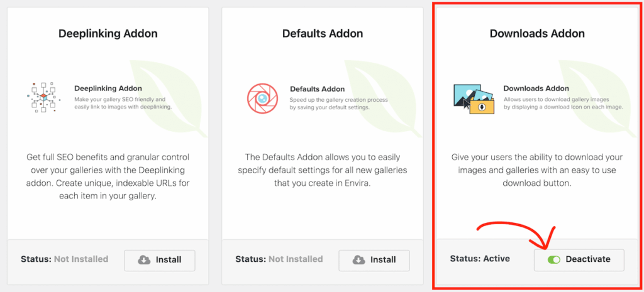Click the Defaults Addon card title

(323, 33)
